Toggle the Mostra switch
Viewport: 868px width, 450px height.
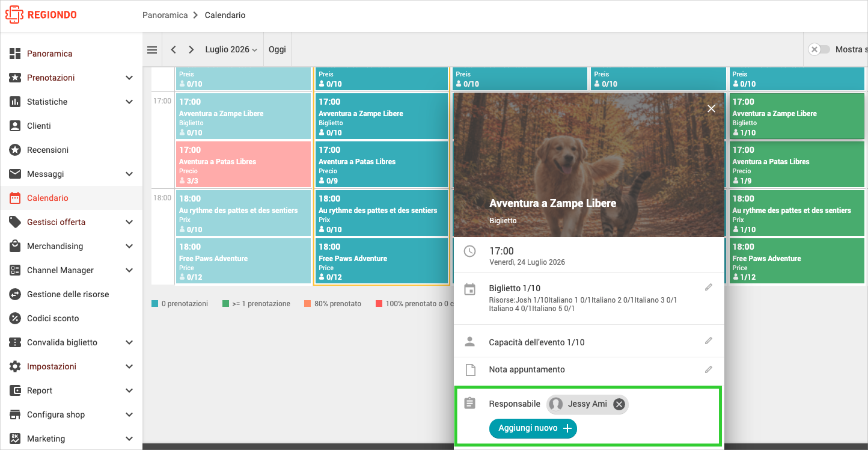coord(819,49)
